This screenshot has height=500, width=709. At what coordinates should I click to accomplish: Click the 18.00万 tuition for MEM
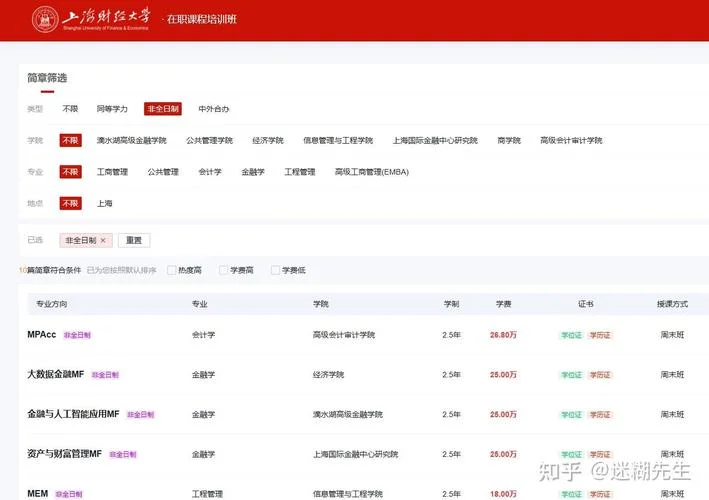pyautogui.click(x=503, y=494)
